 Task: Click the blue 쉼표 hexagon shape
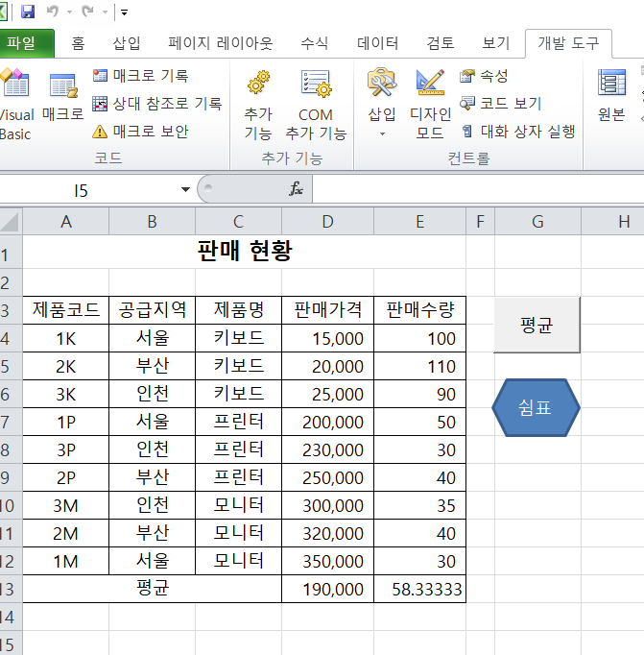click(536, 407)
